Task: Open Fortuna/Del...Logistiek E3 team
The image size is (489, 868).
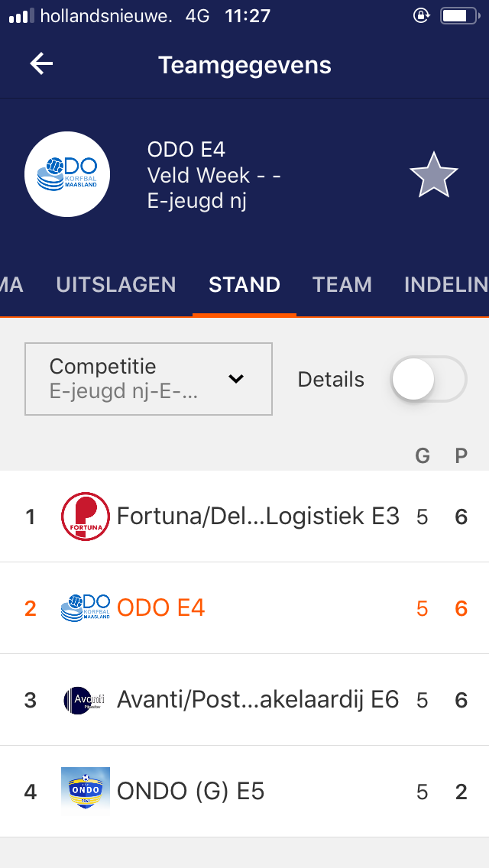Action: (x=257, y=517)
